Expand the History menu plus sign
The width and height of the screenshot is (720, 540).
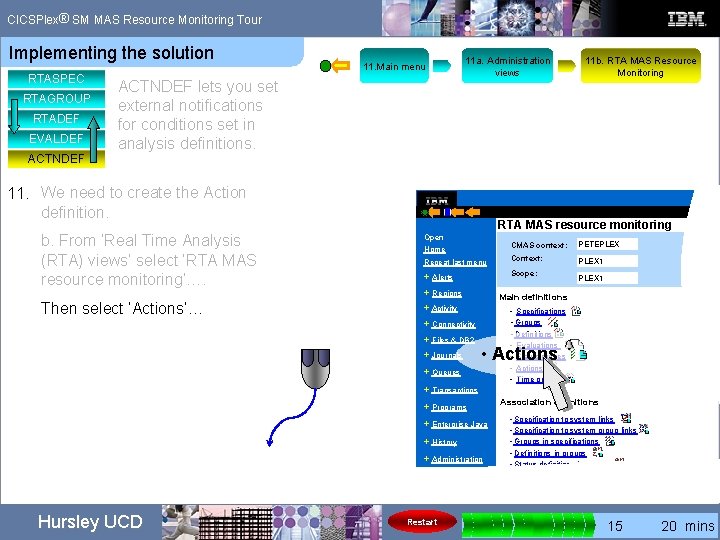tap(426, 441)
